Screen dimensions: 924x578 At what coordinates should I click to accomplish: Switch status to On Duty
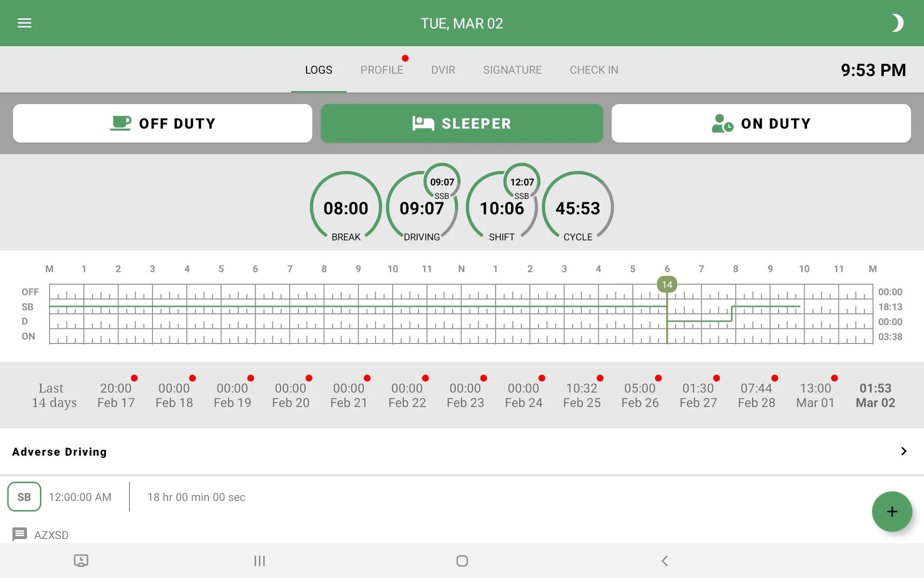[761, 123]
